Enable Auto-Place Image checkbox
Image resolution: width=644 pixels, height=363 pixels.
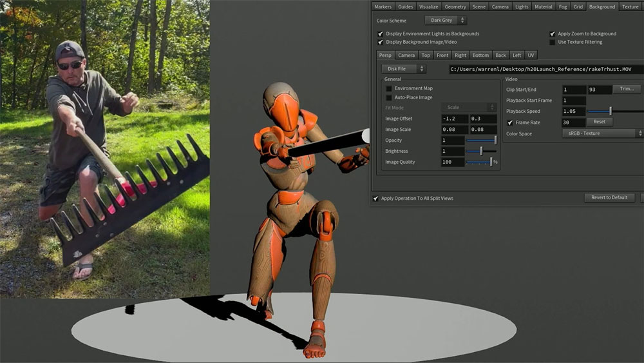pyautogui.click(x=388, y=97)
